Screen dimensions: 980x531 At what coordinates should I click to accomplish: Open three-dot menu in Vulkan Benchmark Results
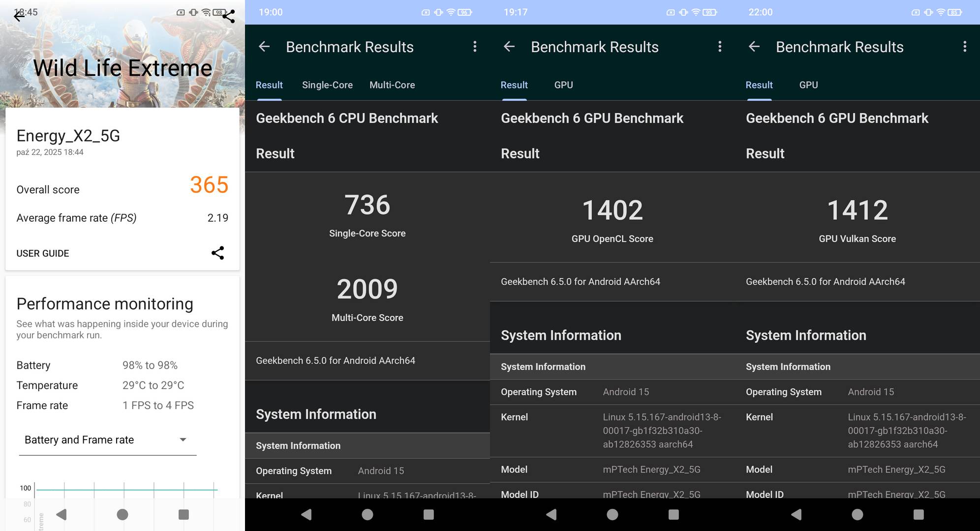(x=964, y=47)
